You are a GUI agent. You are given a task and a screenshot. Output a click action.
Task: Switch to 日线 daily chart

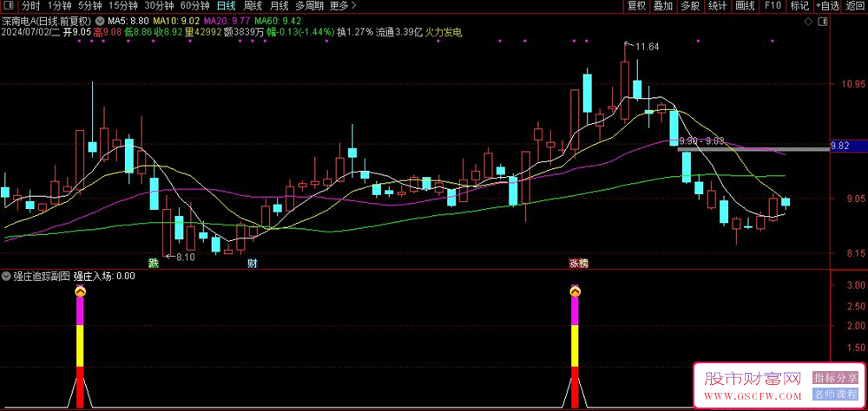(226, 6)
